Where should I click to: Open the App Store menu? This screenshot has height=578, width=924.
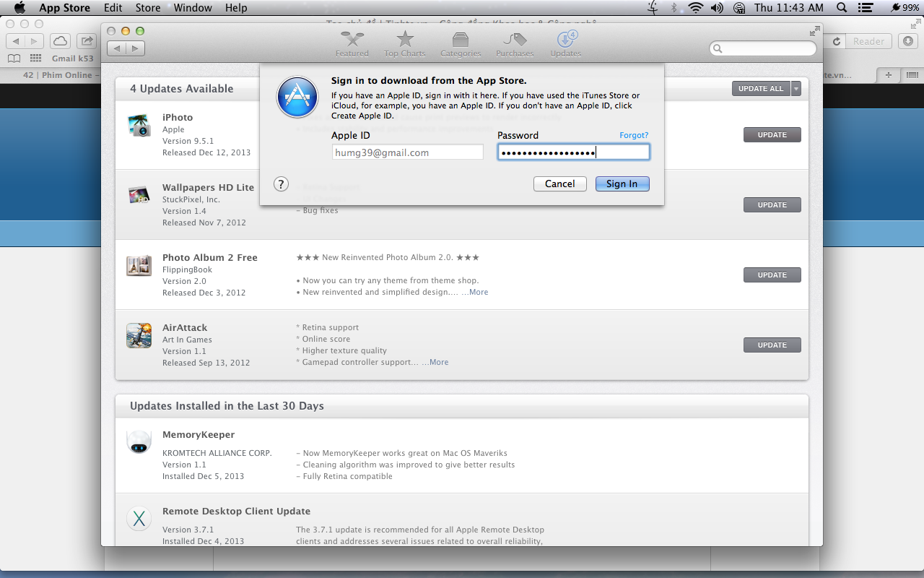coord(64,8)
